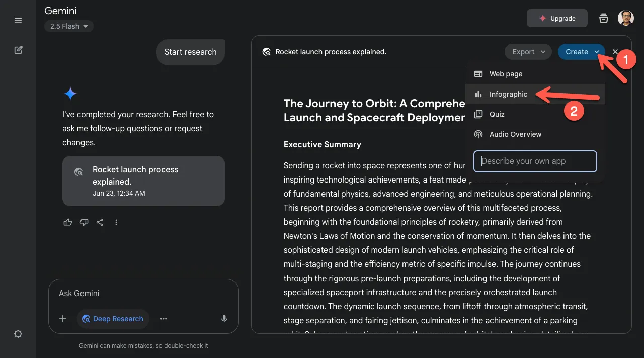The width and height of the screenshot is (644, 358).
Task: Give thumbs down to the response
Action: [84, 222]
